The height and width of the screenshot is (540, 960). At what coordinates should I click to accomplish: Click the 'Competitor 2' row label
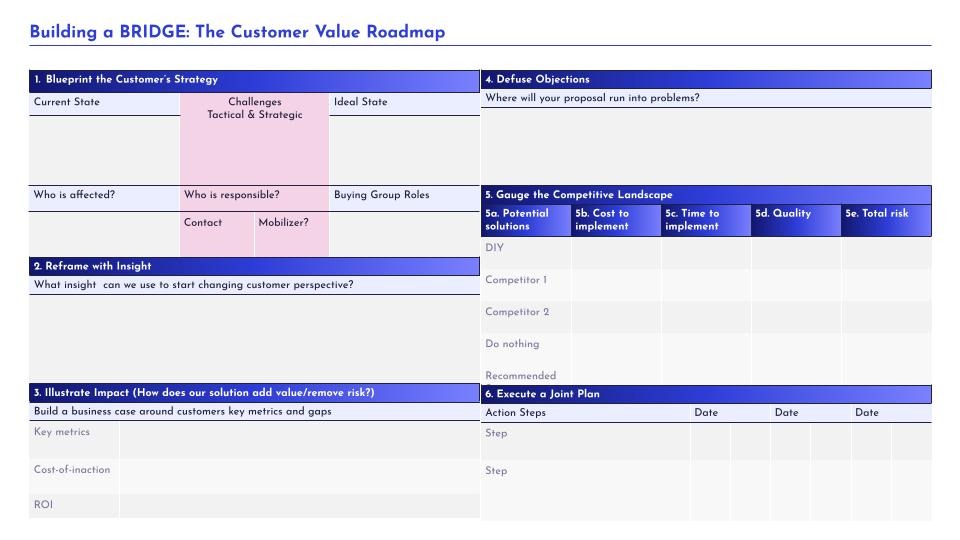click(517, 312)
